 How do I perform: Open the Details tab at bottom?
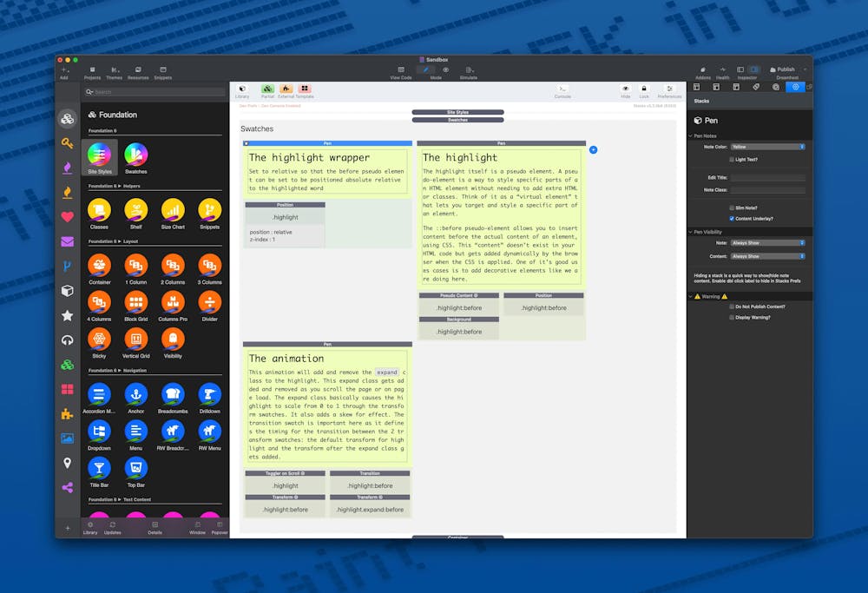click(155, 528)
